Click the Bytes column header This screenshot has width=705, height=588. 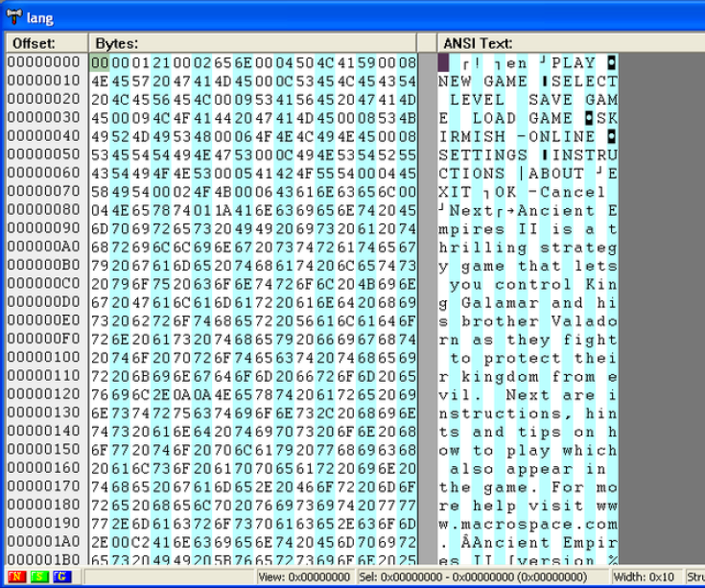(x=252, y=43)
